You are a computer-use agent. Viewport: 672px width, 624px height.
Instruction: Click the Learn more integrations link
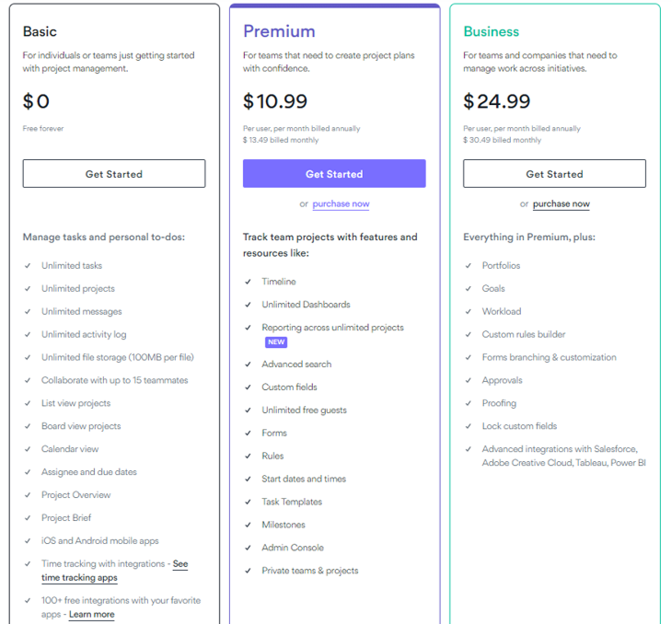[91, 614]
